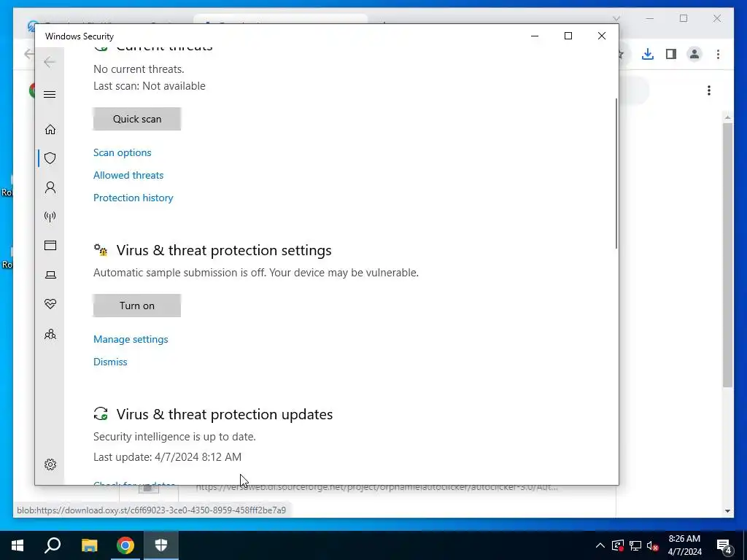The width and height of the screenshot is (747, 560).
Task: Open the App & browser control icon
Action: [50, 245]
